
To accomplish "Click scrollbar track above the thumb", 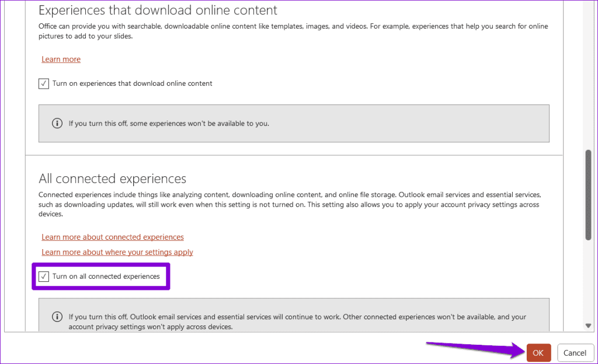I will [588, 76].
